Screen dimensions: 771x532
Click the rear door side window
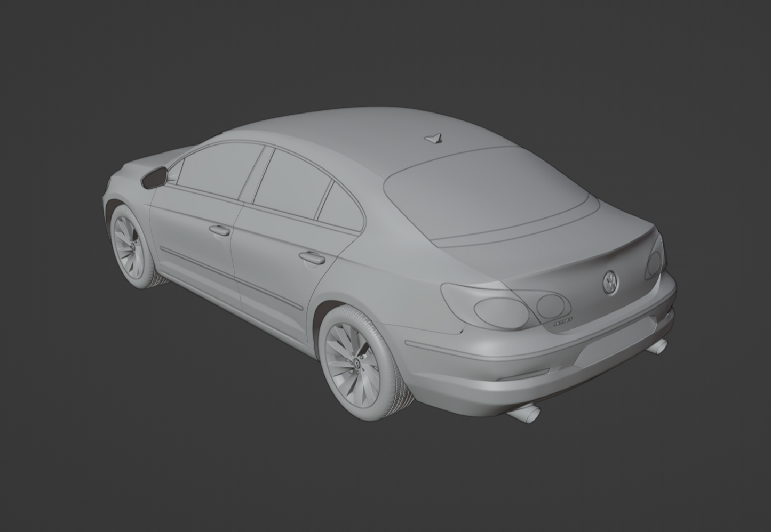point(294,184)
